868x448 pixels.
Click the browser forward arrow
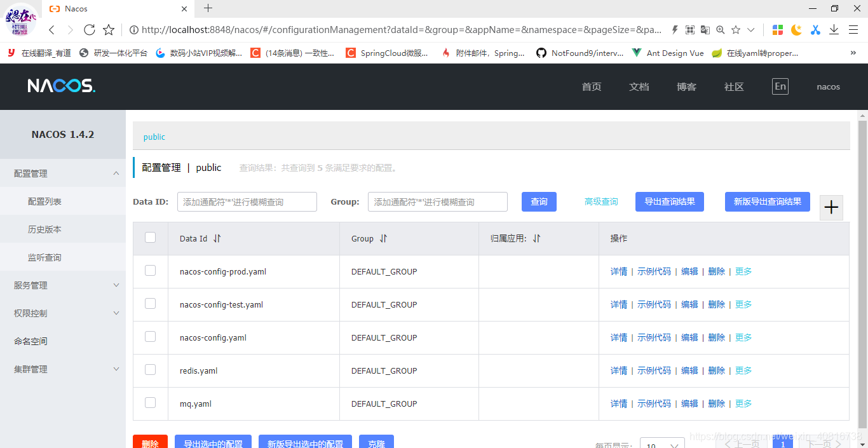coord(71,30)
